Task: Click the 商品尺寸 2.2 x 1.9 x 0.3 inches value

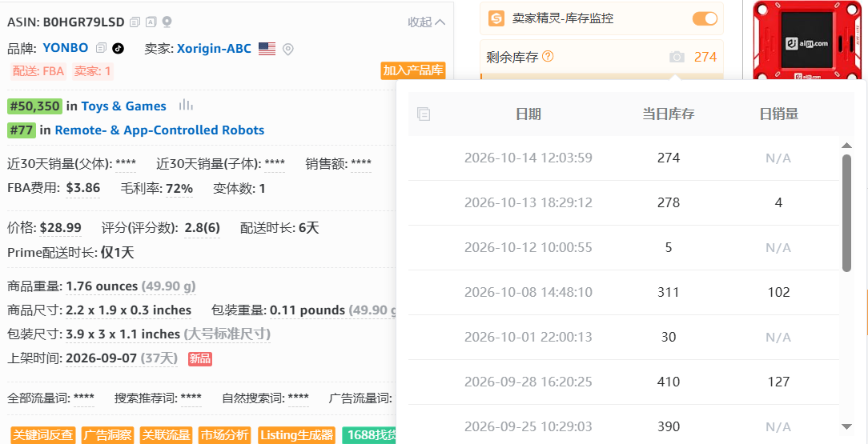Action: click(128, 310)
